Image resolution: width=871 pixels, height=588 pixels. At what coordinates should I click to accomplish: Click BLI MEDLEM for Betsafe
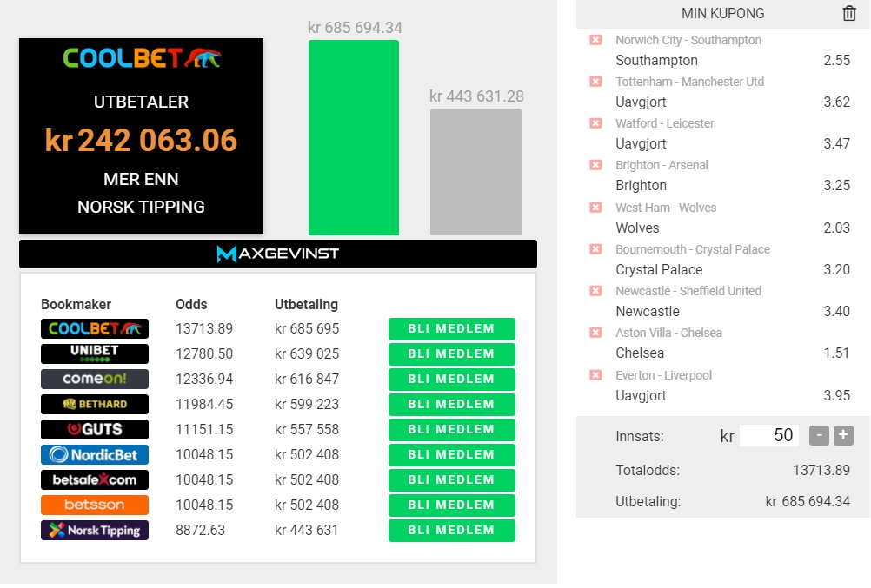(452, 479)
